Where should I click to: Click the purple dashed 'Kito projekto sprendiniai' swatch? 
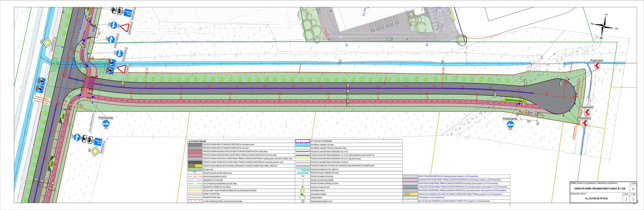pos(303,141)
